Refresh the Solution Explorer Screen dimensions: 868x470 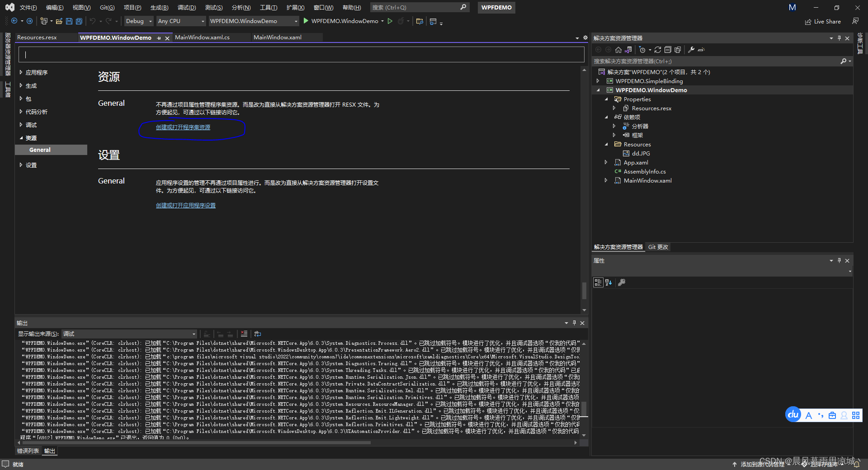658,50
